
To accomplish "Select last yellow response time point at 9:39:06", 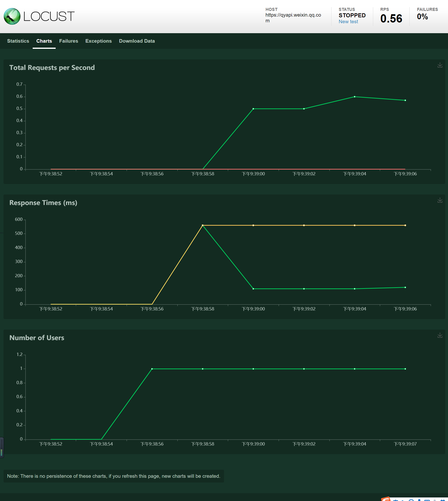I will [x=405, y=225].
